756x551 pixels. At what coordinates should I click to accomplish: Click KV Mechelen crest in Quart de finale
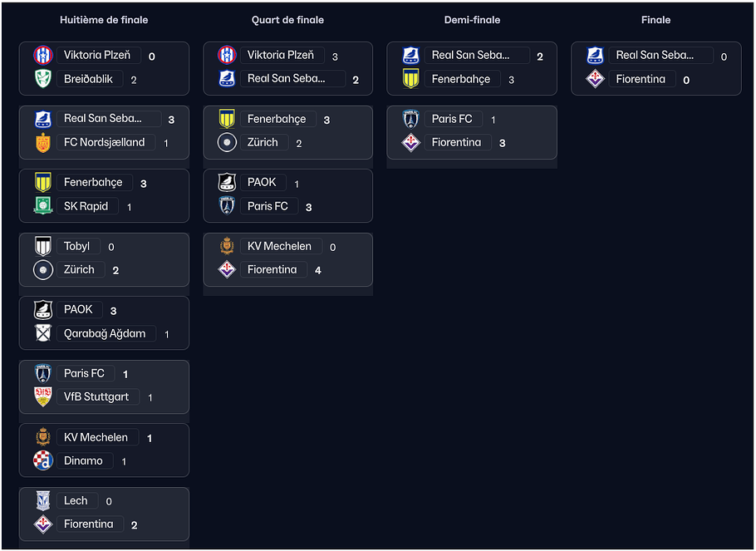(227, 246)
